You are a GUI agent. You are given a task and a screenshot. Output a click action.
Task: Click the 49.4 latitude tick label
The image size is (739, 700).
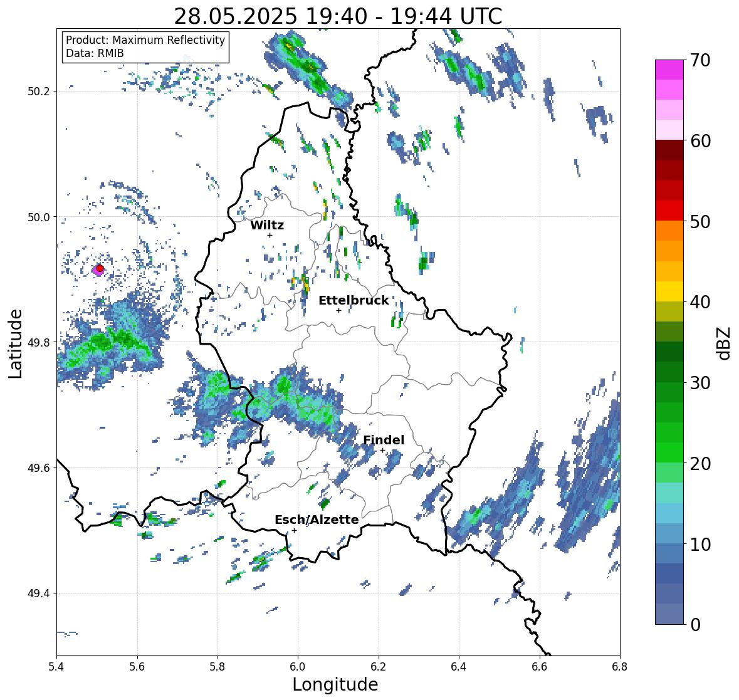39,593
